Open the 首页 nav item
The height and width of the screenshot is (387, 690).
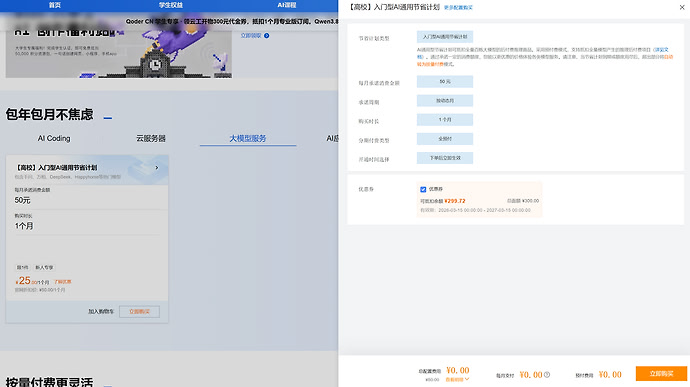tap(55, 5)
